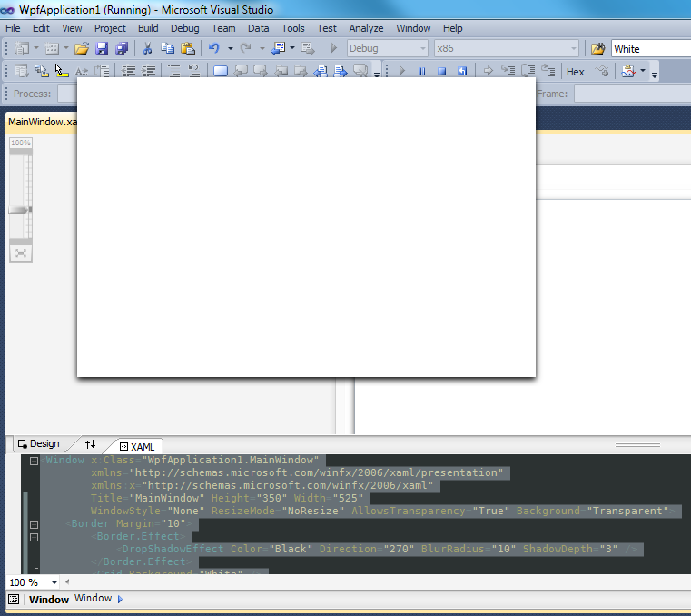The image size is (691, 616).
Task: Click the New Project icon
Action: (x=22, y=48)
